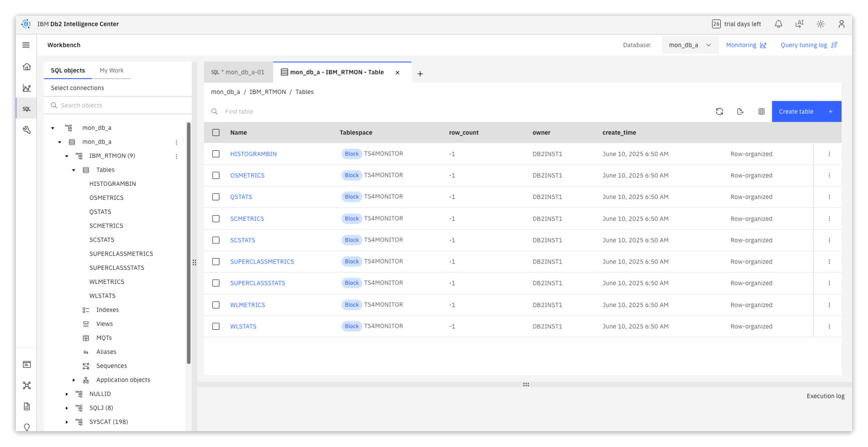Switch to the SQL objects tab
Screen dimensions: 868x447
pos(68,70)
